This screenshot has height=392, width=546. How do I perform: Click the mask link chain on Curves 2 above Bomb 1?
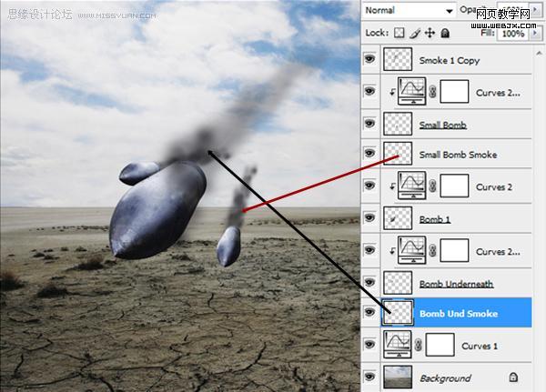pyautogui.click(x=432, y=186)
